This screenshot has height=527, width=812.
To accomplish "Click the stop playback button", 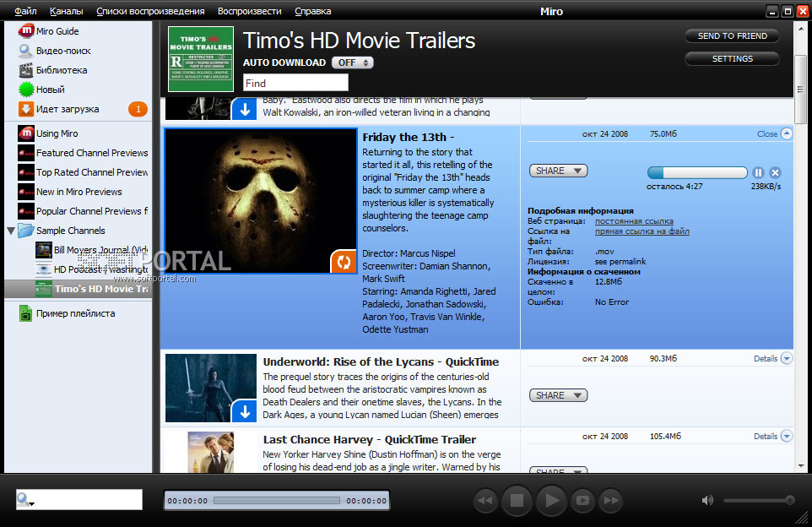I will pyautogui.click(x=517, y=501).
